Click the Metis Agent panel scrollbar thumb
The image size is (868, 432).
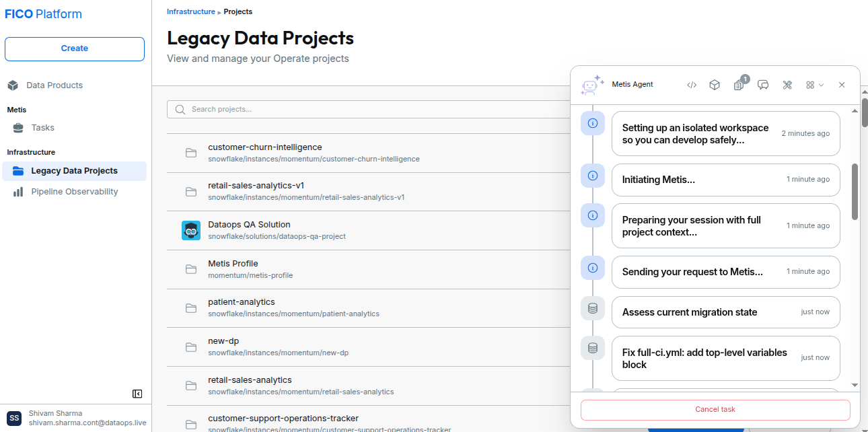(x=855, y=191)
